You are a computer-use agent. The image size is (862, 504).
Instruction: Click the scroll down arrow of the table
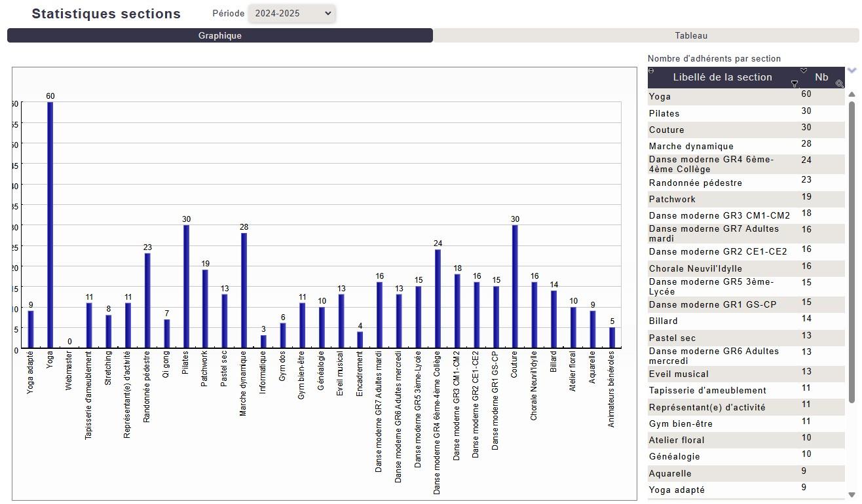coord(852,495)
